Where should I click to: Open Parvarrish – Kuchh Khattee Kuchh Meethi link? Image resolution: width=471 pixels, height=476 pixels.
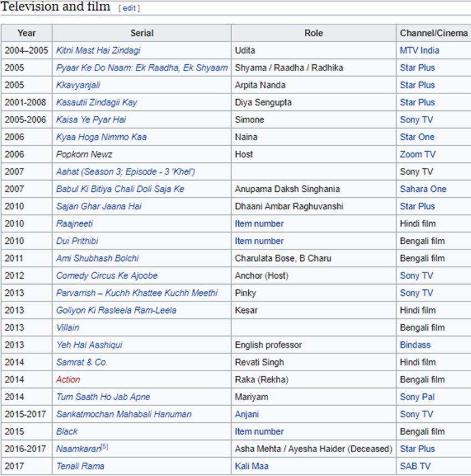click(x=137, y=293)
